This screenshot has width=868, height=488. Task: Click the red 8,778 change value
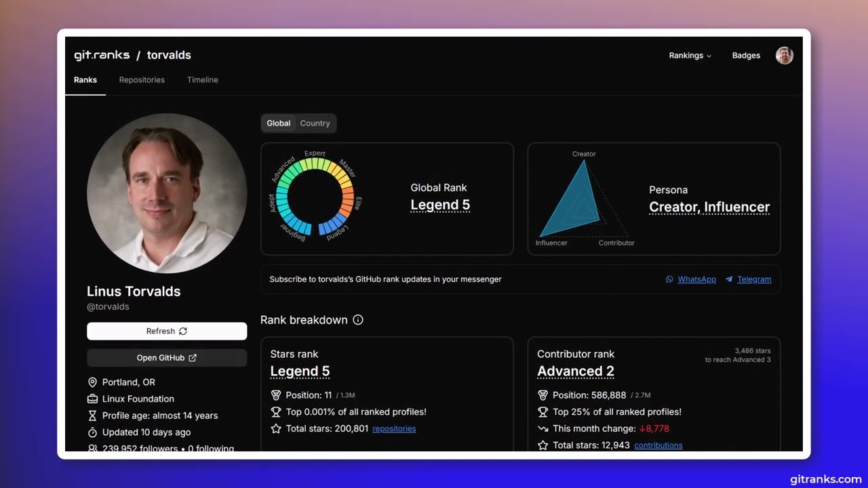[654, 429]
